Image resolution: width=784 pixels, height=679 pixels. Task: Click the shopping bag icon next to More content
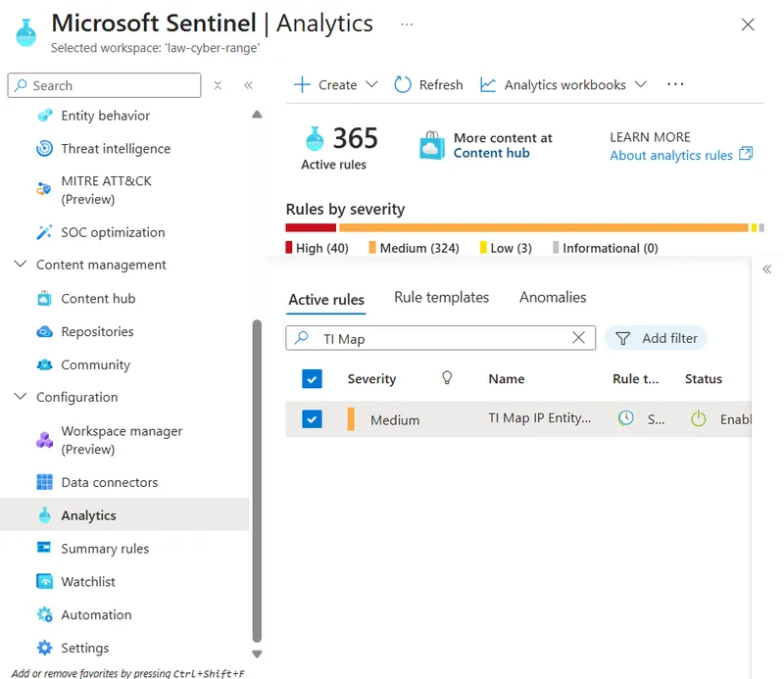(431, 145)
